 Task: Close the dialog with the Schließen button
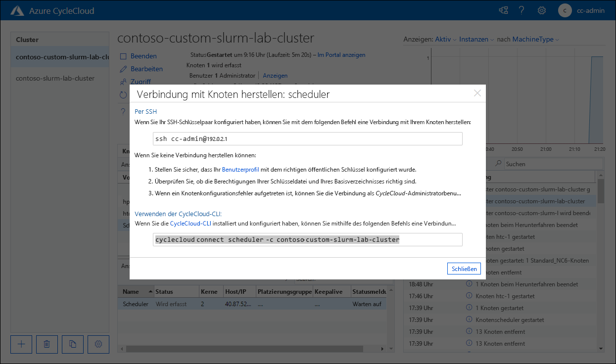point(463,269)
